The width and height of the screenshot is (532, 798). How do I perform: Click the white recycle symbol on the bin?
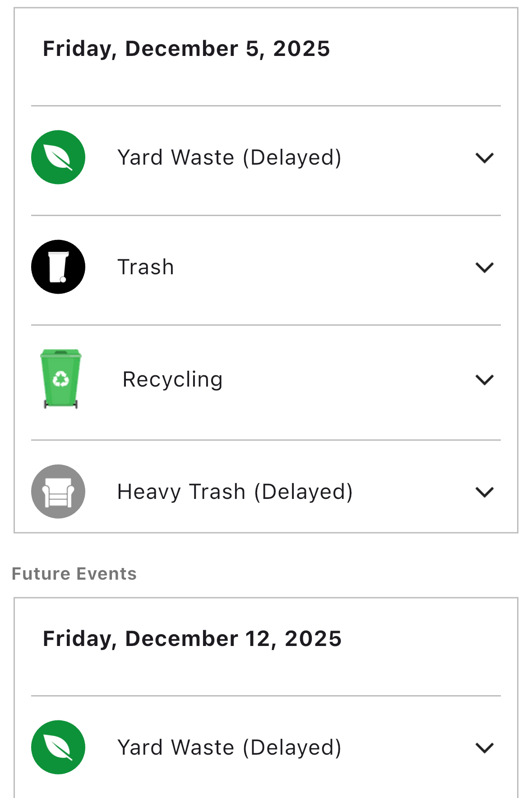pos(60,379)
